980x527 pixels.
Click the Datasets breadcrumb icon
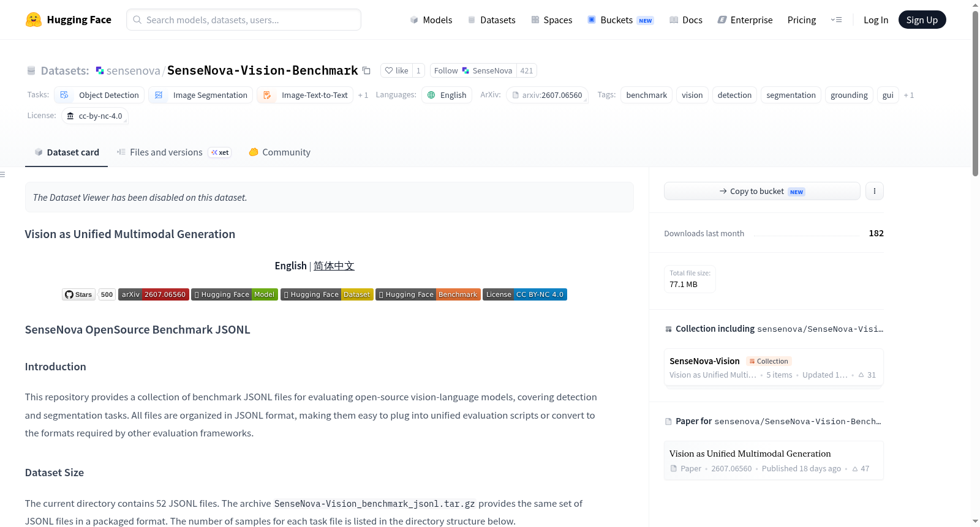[31, 70]
